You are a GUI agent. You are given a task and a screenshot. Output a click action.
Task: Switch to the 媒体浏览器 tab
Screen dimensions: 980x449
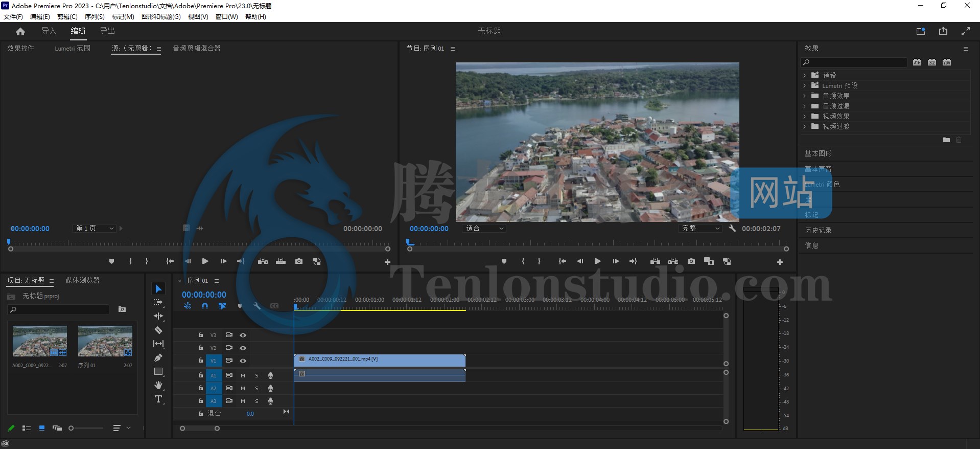[x=82, y=280]
